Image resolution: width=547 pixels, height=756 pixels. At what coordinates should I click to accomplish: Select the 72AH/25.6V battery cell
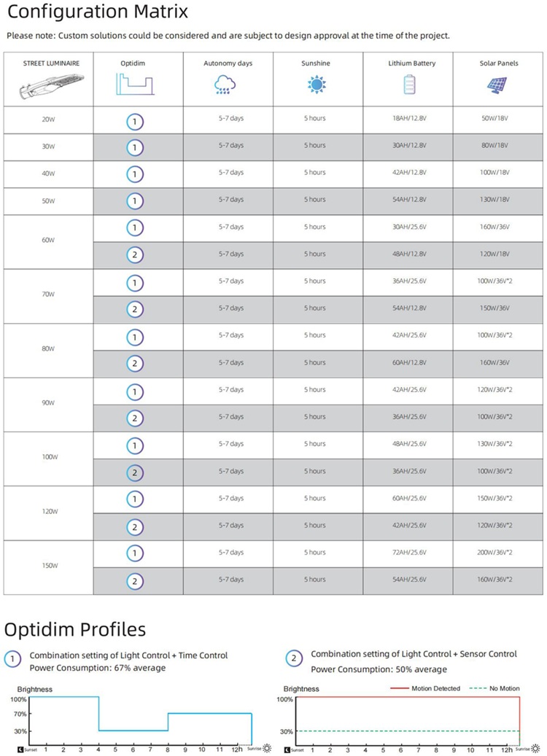click(408, 553)
